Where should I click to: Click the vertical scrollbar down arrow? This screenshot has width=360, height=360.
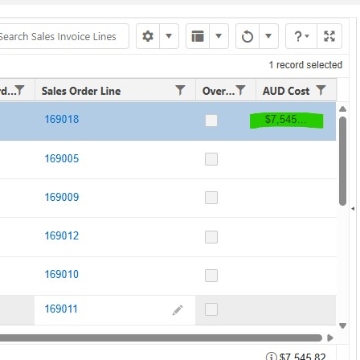[x=342, y=326]
